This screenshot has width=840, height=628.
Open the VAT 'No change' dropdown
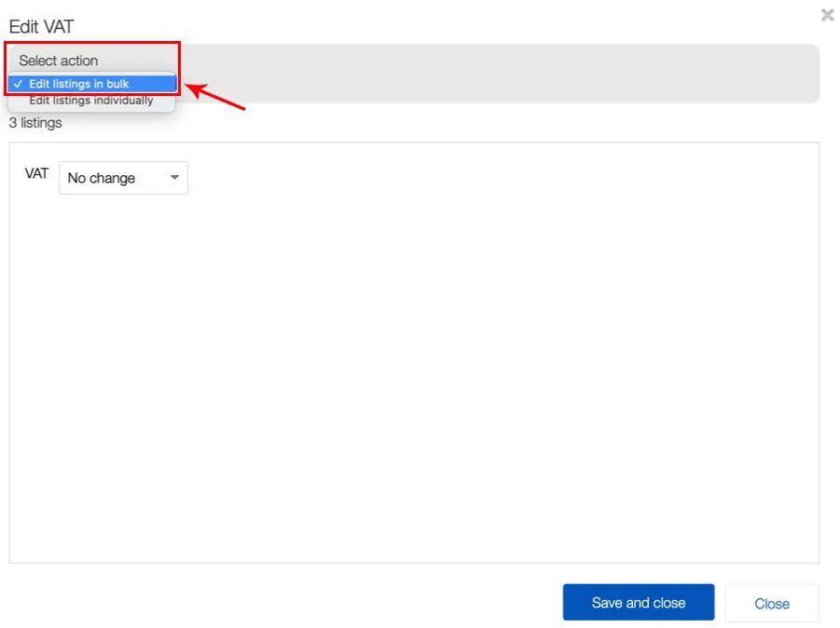pyautogui.click(x=123, y=178)
